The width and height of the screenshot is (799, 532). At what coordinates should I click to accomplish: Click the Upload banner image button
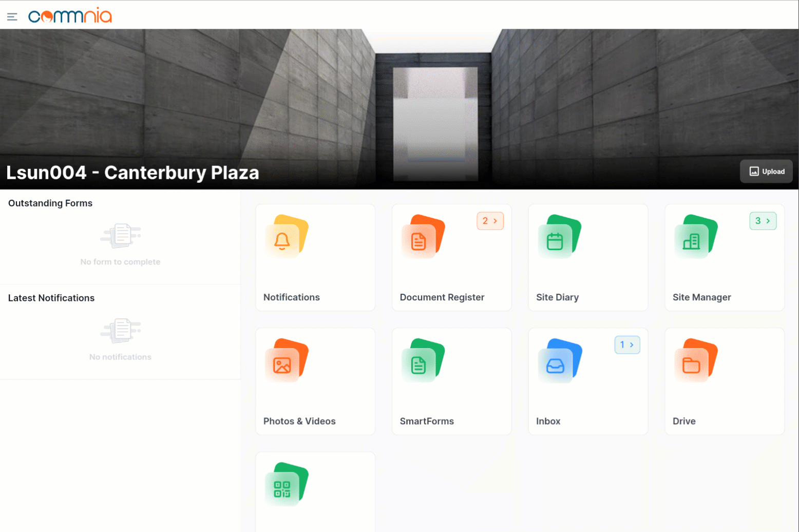766,172
